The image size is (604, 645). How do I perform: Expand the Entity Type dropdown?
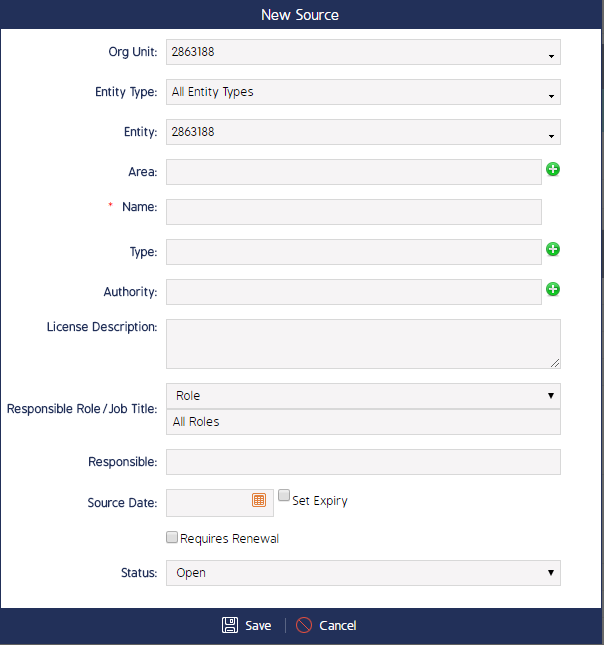pyautogui.click(x=363, y=92)
